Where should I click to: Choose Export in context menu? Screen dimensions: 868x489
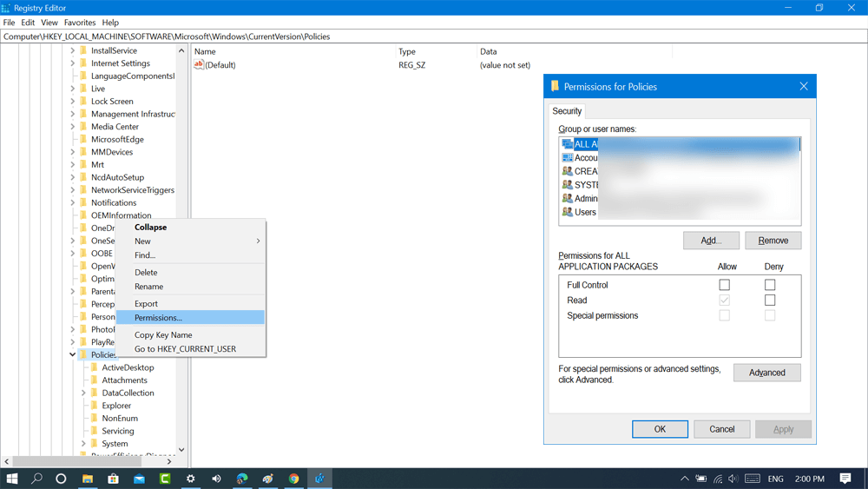tap(191, 303)
